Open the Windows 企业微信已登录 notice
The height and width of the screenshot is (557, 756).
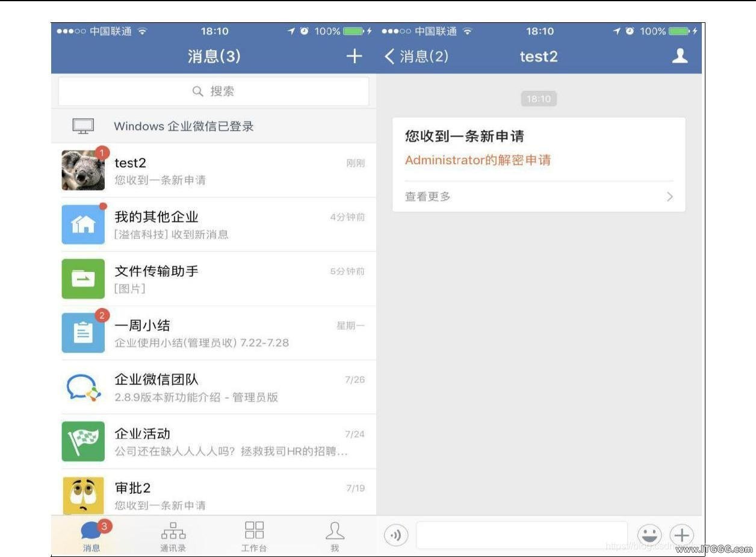[214, 126]
